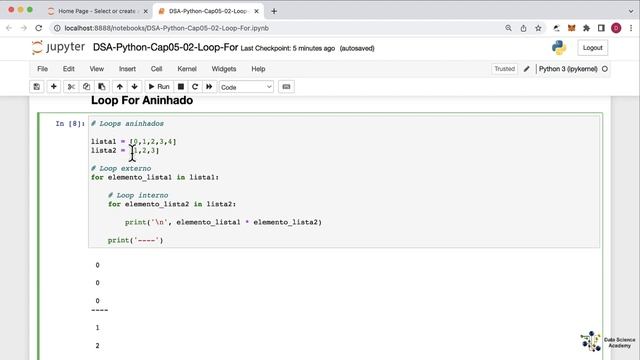Go back in the browser
Image resolution: width=640 pixels, height=360 pixels.
[9, 28]
